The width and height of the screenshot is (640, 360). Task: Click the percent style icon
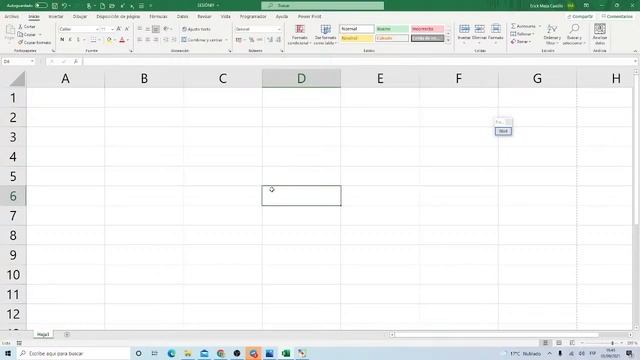(251, 40)
